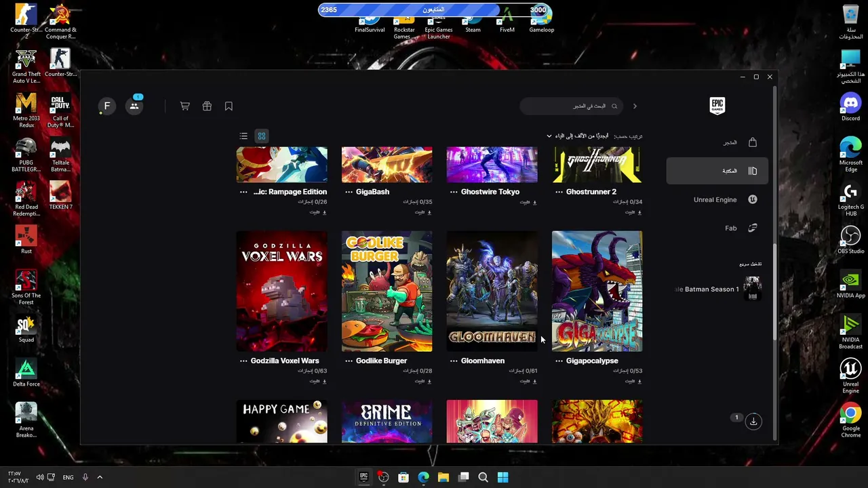This screenshot has height=488, width=868.
Task: Open the Metro 2033 Redux desktop shortcut
Action: click(26, 110)
